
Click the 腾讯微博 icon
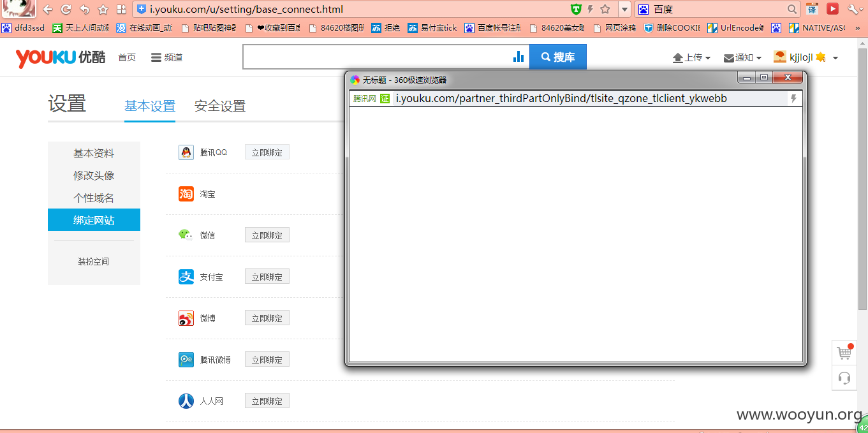coord(186,360)
